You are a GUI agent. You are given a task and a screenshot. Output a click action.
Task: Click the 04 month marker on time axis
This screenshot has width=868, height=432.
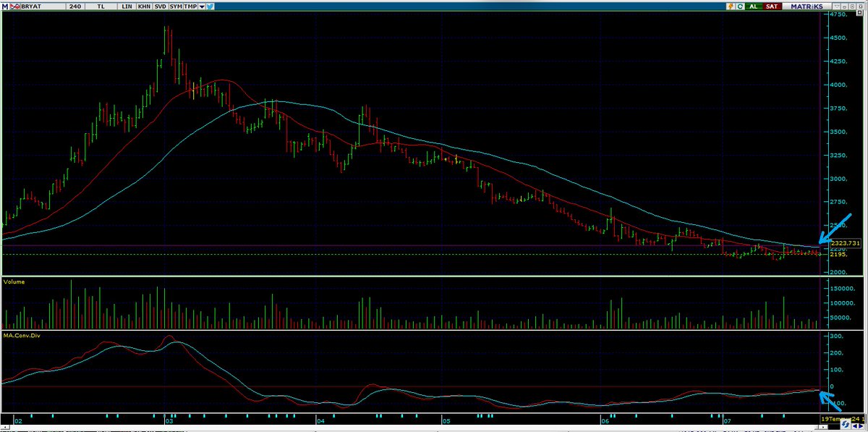320,420
